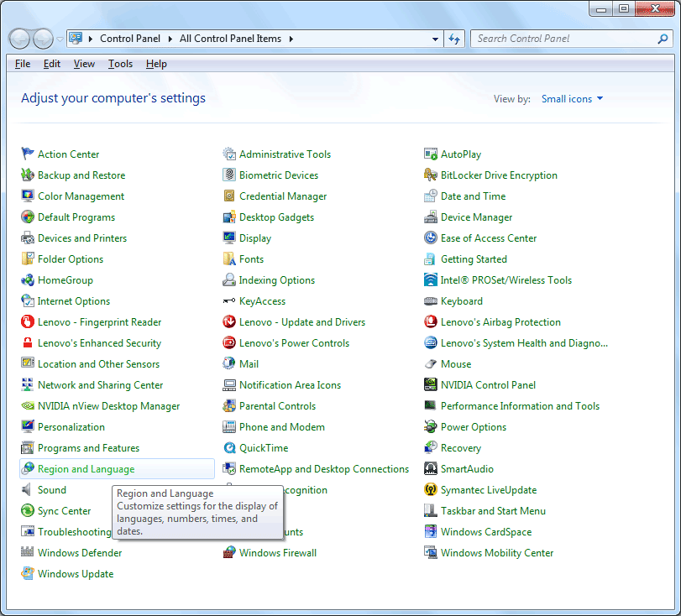Viewport: 681px width, 616px height.
Task: Open the Edit menu
Action: pyautogui.click(x=52, y=64)
